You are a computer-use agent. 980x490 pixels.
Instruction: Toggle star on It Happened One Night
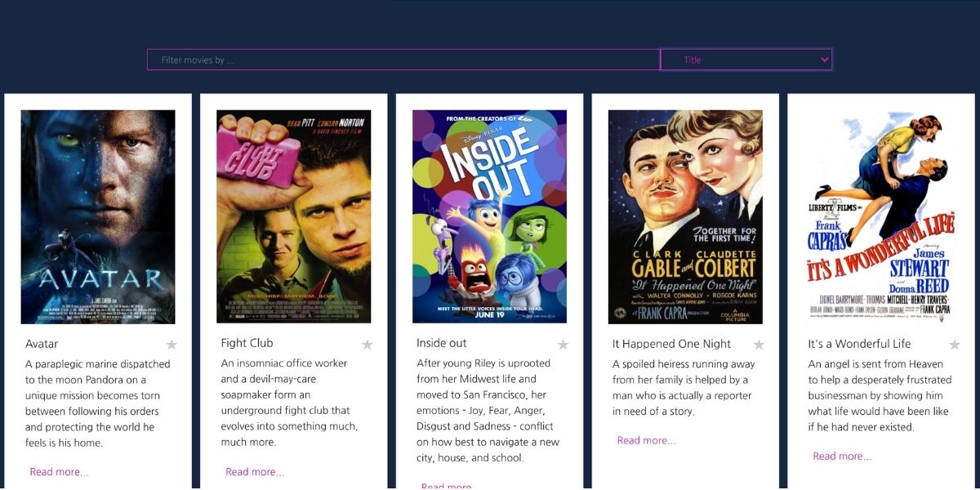759,345
